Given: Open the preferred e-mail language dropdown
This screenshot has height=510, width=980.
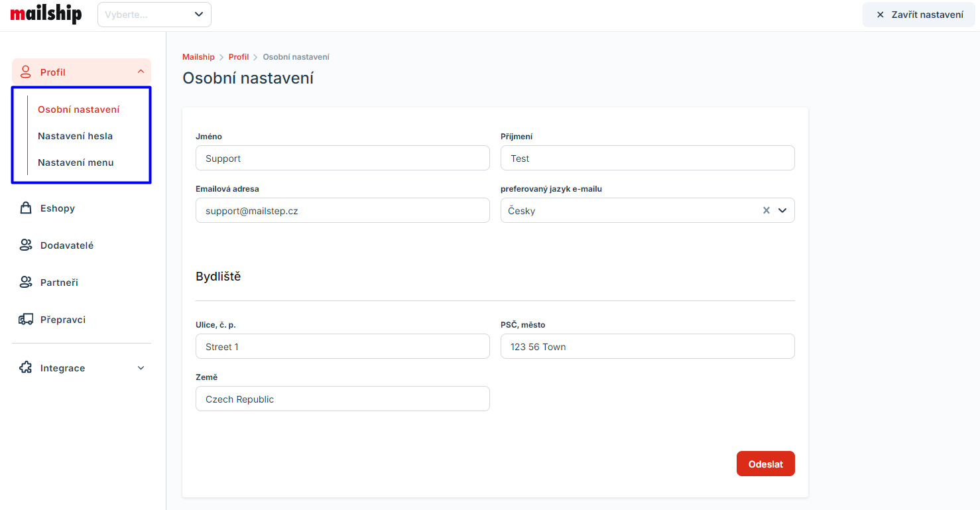Looking at the screenshot, I should point(782,210).
